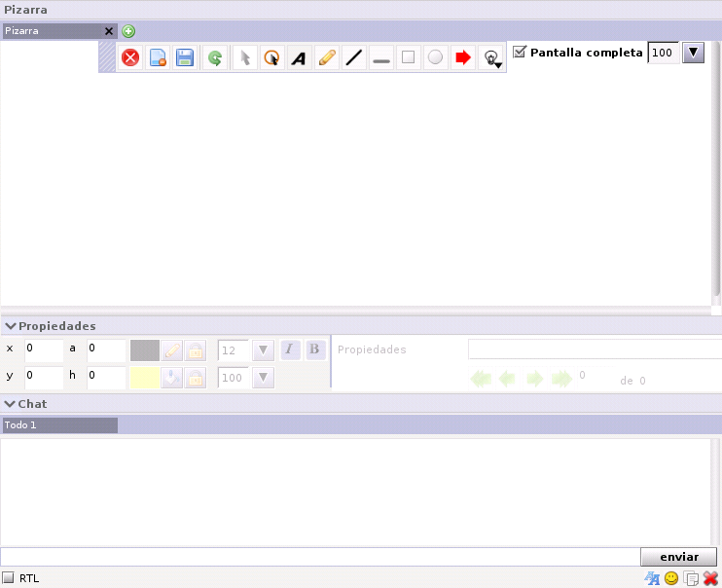Select the Pencil drawing tool
The image size is (722, 588).
[x=327, y=58]
